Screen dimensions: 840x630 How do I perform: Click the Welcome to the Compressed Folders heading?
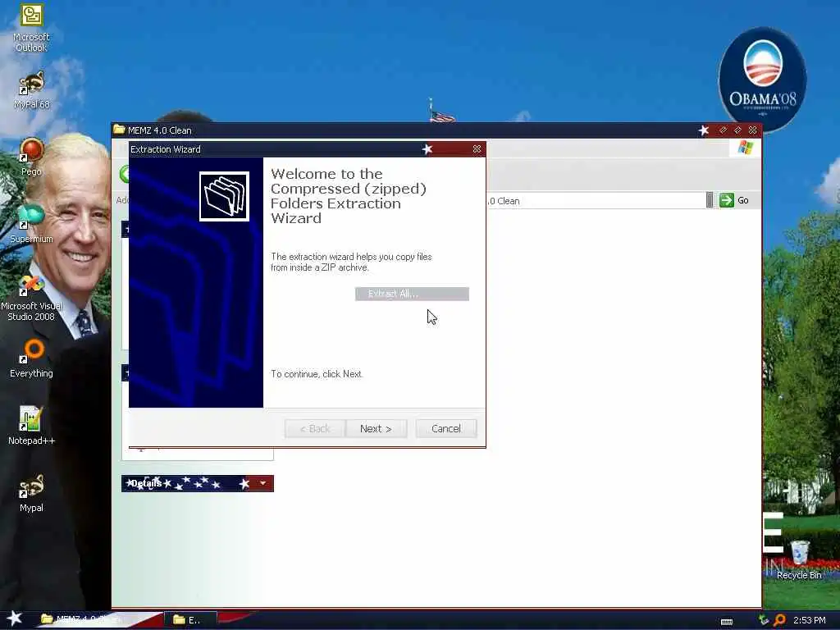[x=348, y=196]
